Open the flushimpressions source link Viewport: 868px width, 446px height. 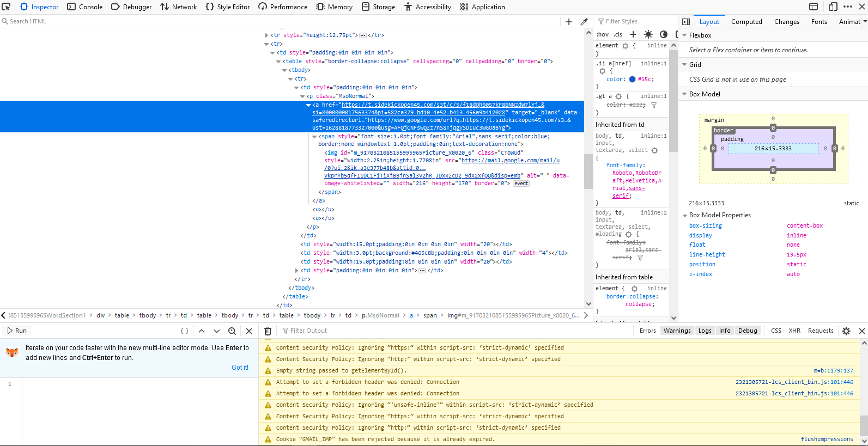pyautogui.click(x=827, y=439)
